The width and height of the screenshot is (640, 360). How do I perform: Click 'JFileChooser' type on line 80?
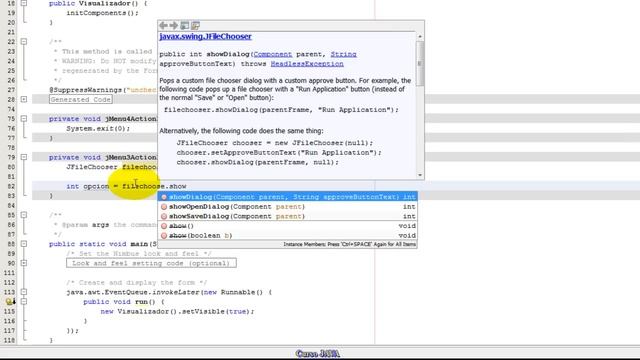[x=92, y=167]
